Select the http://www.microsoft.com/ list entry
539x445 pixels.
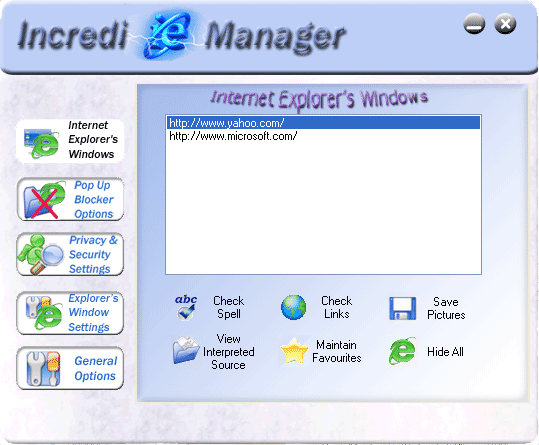tap(323, 136)
